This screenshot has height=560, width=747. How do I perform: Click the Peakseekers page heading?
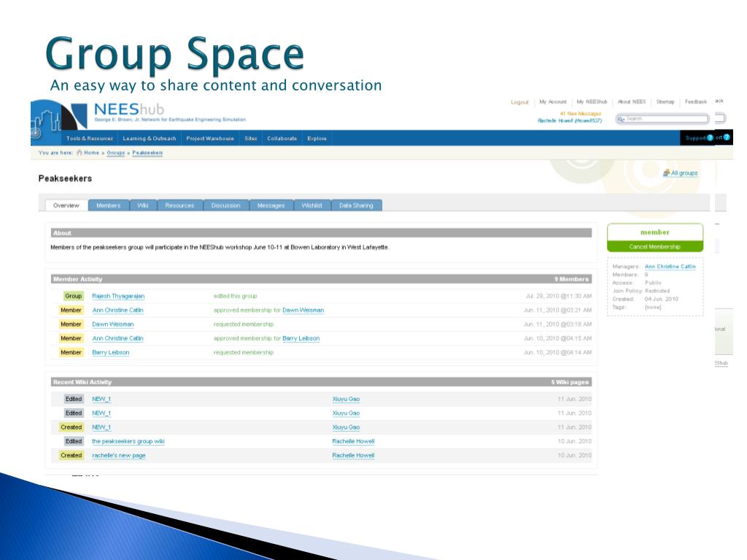65,179
